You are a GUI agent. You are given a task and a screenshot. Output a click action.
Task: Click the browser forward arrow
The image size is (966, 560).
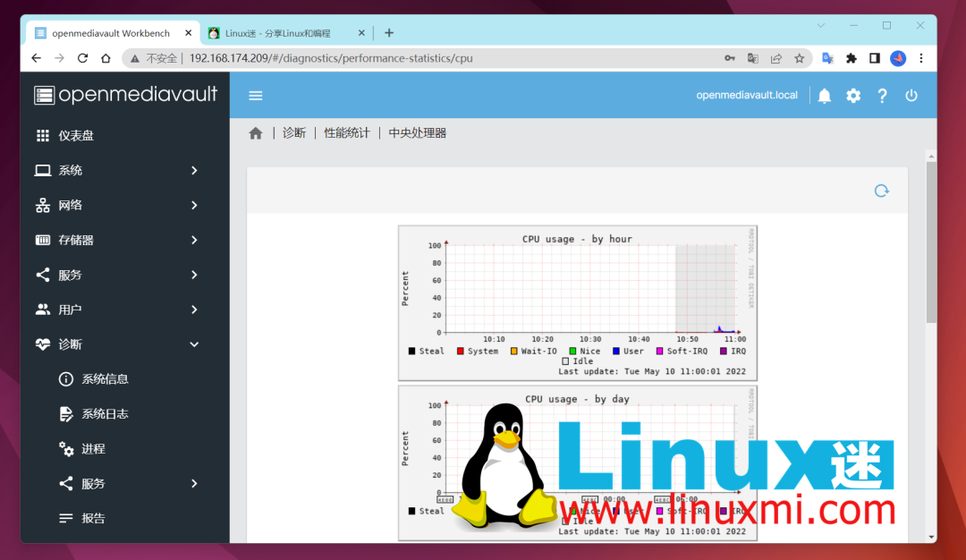(x=59, y=58)
